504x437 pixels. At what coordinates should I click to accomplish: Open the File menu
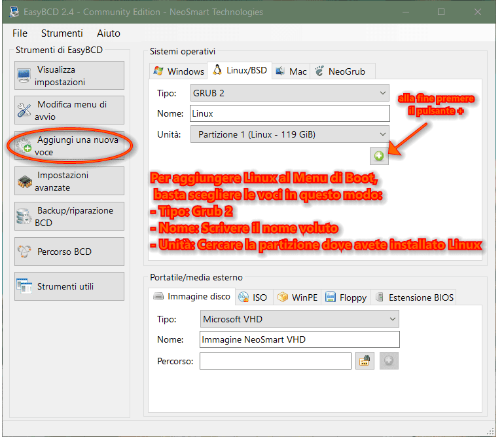[20, 33]
